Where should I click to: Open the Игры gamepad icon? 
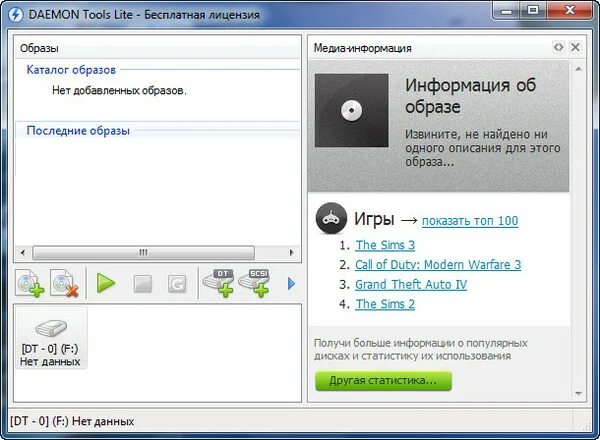(331, 218)
